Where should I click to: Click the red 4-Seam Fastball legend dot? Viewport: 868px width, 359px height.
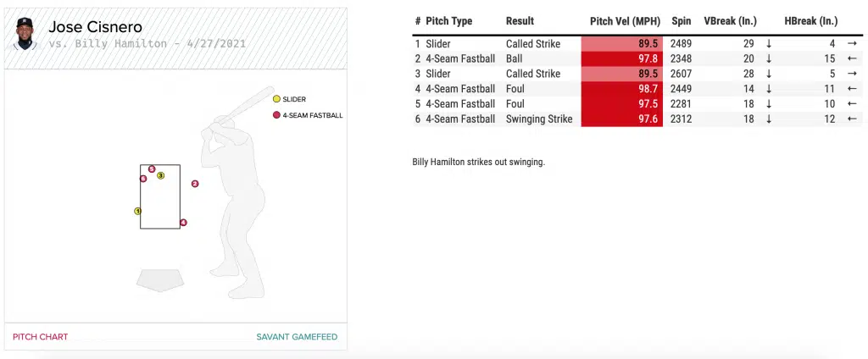point(276,115)
